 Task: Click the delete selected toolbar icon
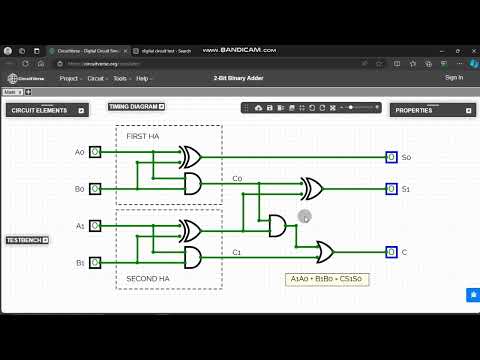pyautogui.click(x=281, y=108)
